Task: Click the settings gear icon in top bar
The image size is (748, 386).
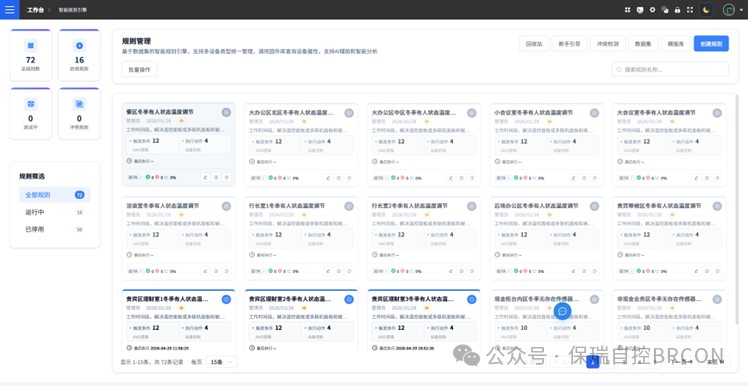Action: tap(652, 10)
